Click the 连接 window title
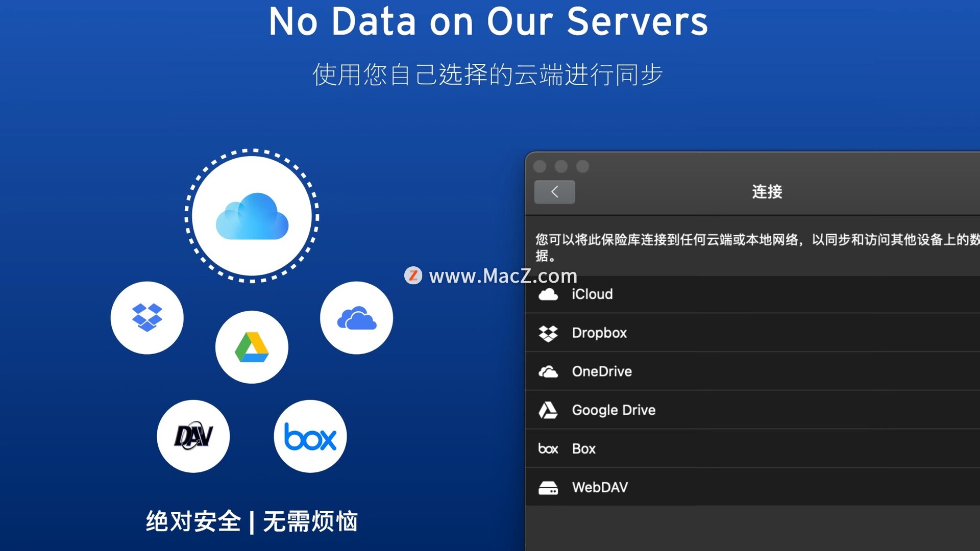 click(x=767, y=192)
